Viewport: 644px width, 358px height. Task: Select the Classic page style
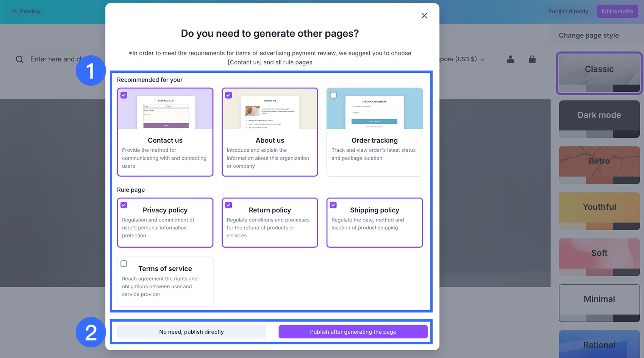coord(599,73)
